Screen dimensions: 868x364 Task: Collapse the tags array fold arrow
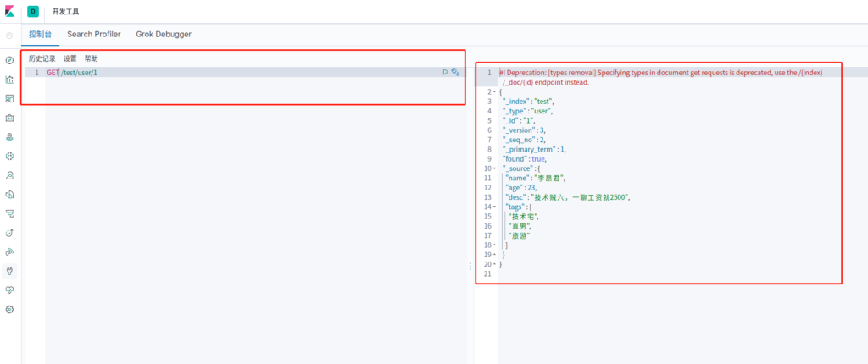[493, 207]
